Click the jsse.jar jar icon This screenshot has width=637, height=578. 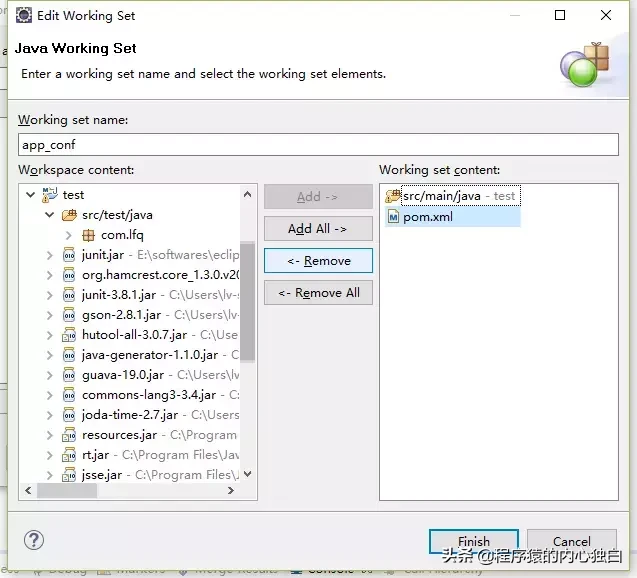69,474
